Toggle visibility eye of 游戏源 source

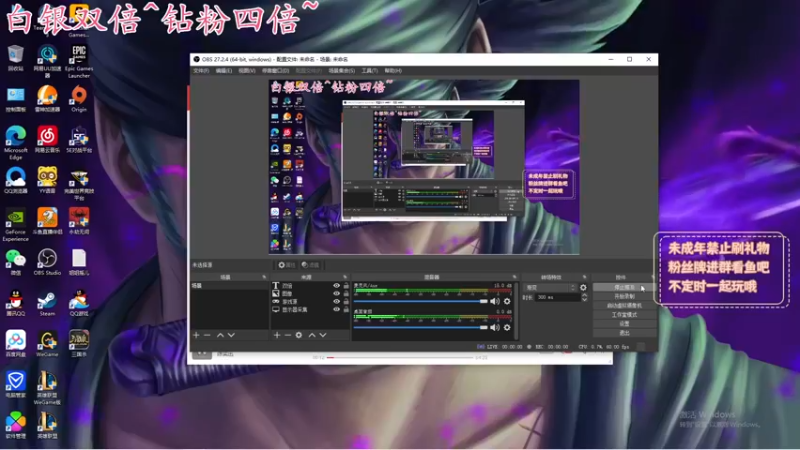click(x=337, y=302)
